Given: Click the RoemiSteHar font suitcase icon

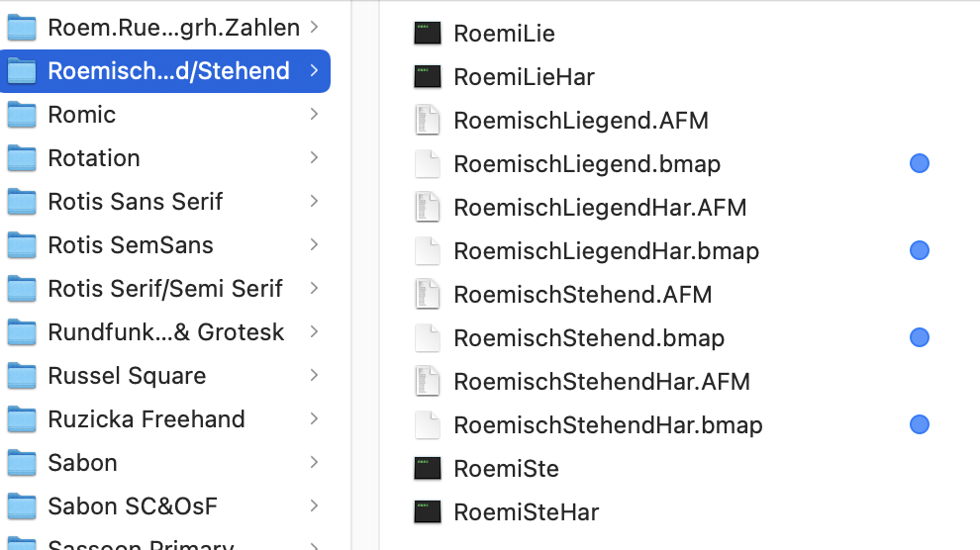Looking at the screenshot, I should tap(427, 512).
